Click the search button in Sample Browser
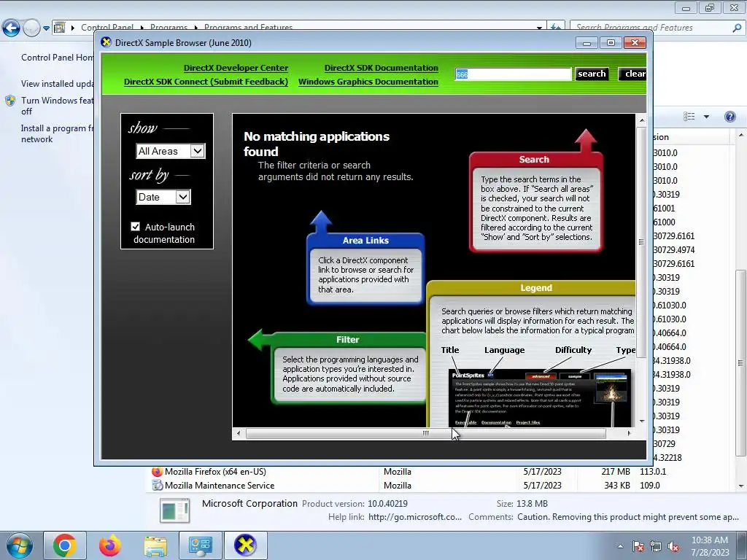This screenshot has width=747, height=560. click(x=592, y=74)
